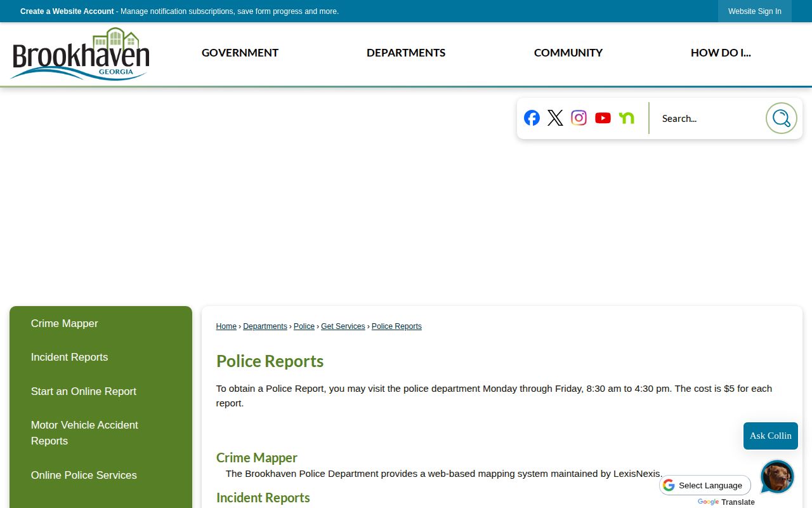Image resolution: width=812 pixels, height=508 pixels.
Task: Go to the Departments breadcrumb
Action: tap(265, 326)
